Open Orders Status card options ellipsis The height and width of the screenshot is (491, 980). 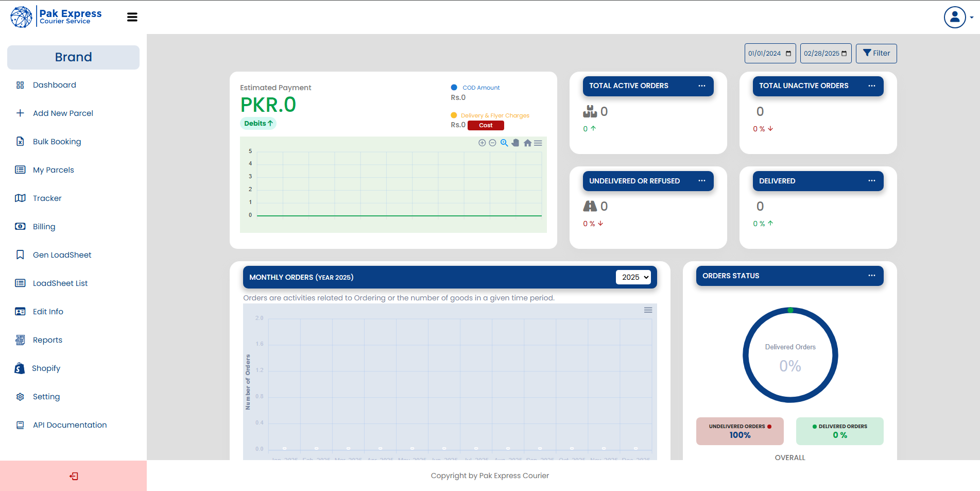click(x=871, y=276)
